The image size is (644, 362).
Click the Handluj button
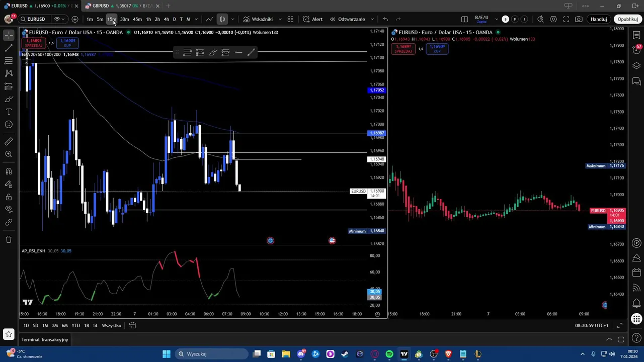599,19
